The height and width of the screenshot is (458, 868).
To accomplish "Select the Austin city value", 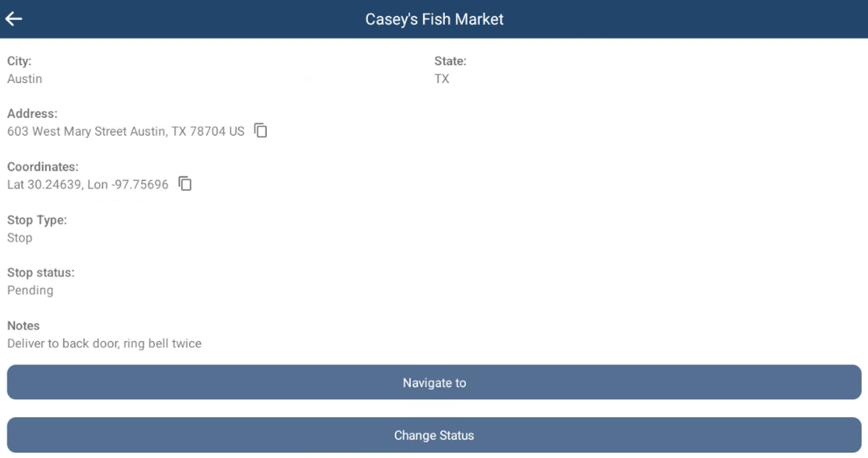I will [x=25, y=79].
